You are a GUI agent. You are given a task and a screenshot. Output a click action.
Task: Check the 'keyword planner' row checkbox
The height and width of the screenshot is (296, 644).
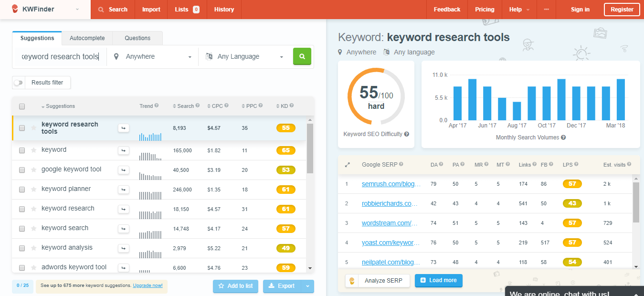tap(22, 190)
